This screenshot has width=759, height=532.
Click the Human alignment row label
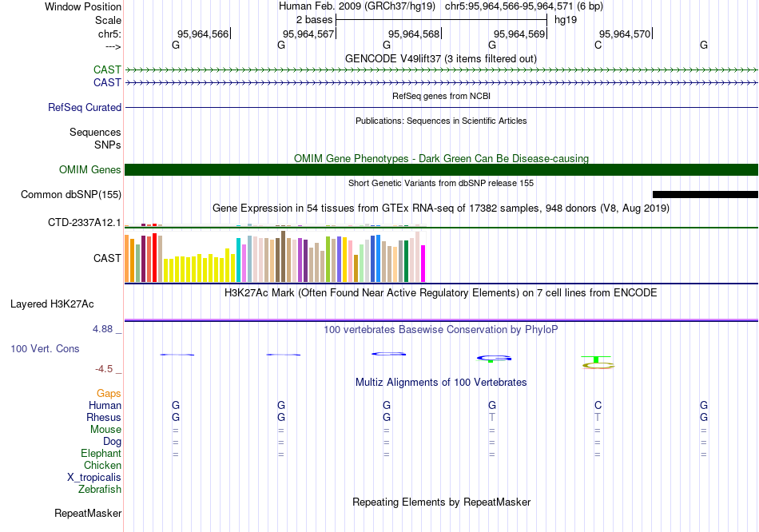pyautogui.click(x=105, y=406)
